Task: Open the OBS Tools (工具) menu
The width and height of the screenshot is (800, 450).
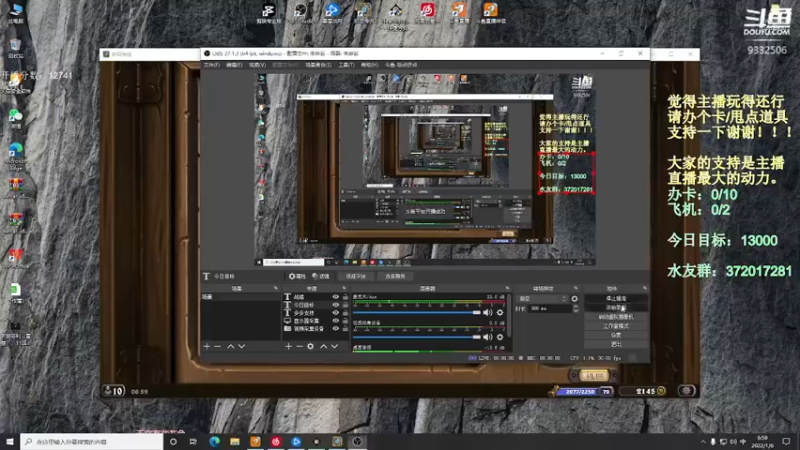Action: (x=346, y=65)
